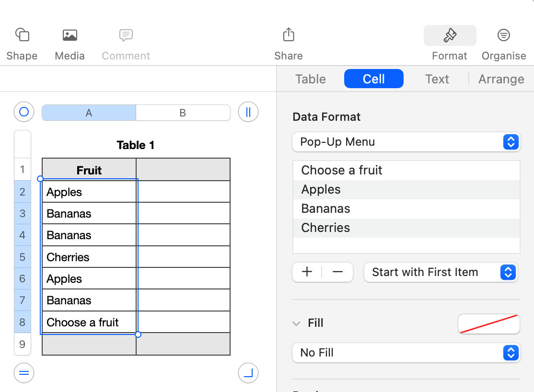Image resolution: width=534 pixels, height=392 pixels.
Task: Collapse the Fill section chevron
Action: click(296, 323)
